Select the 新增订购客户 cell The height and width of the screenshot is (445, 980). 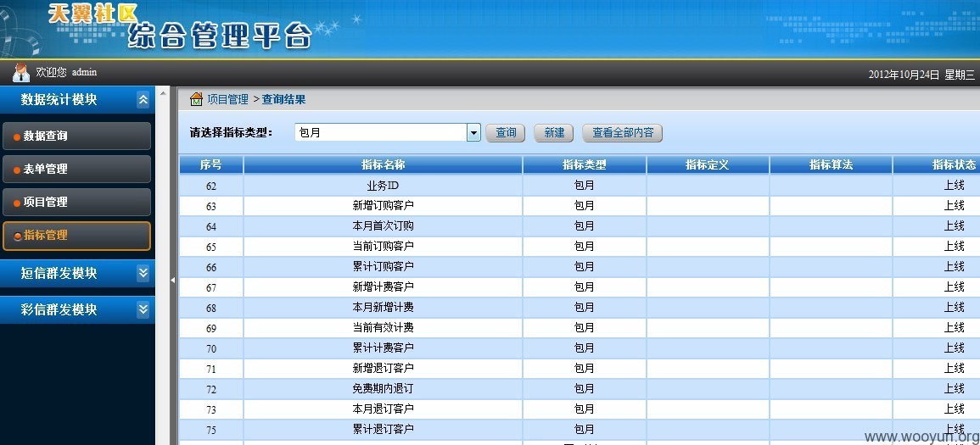384,206
